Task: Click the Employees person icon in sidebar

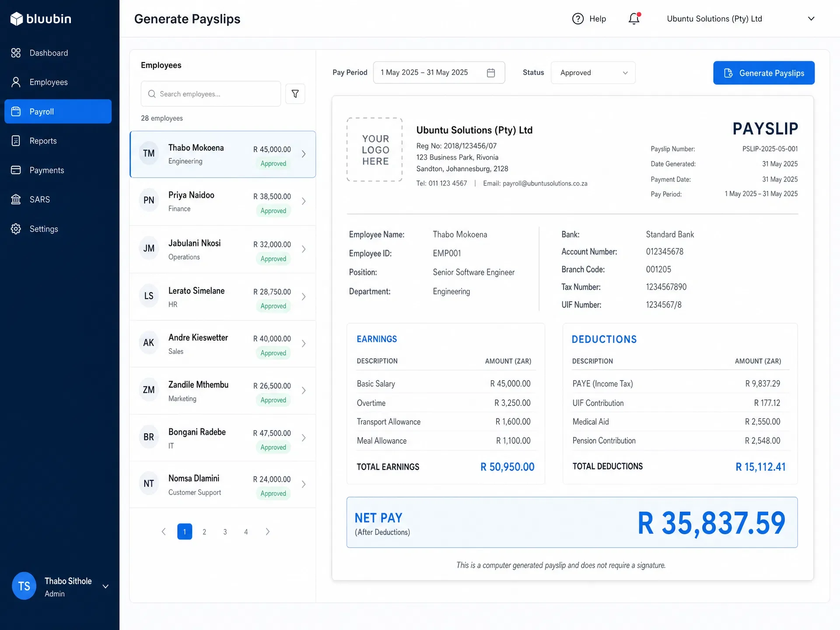Action: [16, 82]
